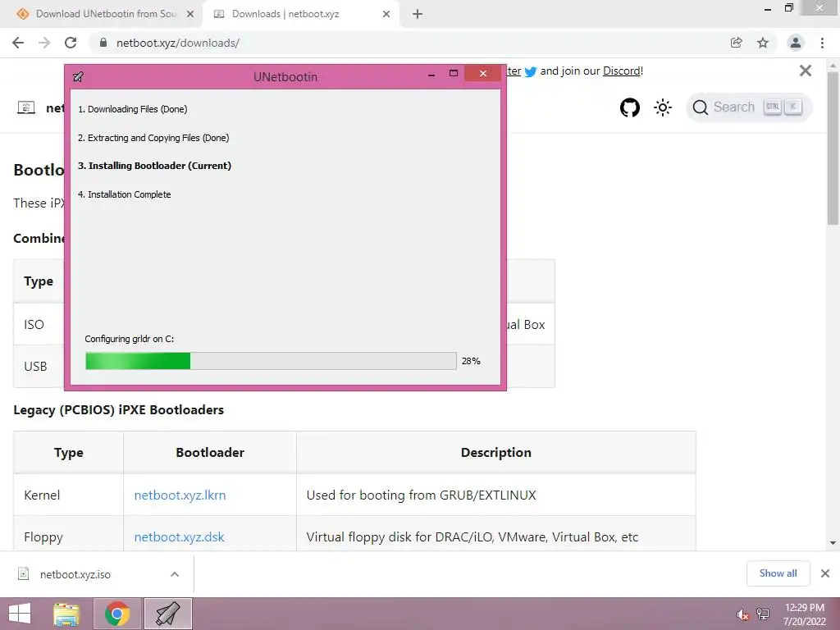Image resolution: width=840 pixels, height=630 pixels.
Task: Switch to Chrome in taskbar
Action: pyautogui.click(x=117, y=614)
